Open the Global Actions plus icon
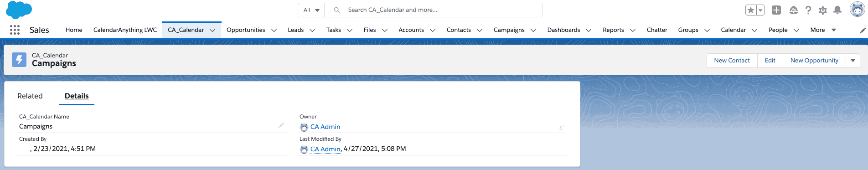Screen dimensions: 868x170 click(776, 10)
